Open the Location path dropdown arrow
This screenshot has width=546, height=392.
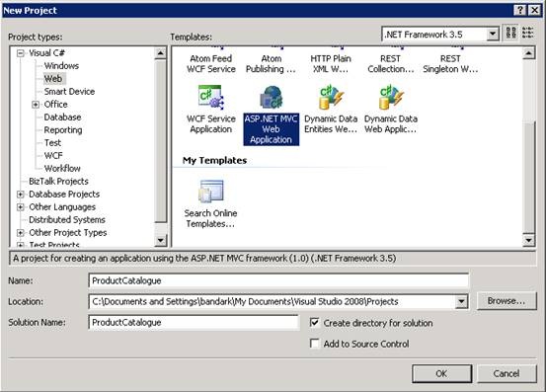click(461, 301)
